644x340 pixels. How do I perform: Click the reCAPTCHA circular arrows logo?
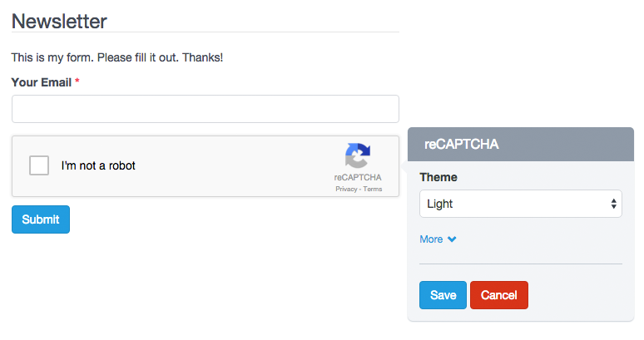point(358,155)
